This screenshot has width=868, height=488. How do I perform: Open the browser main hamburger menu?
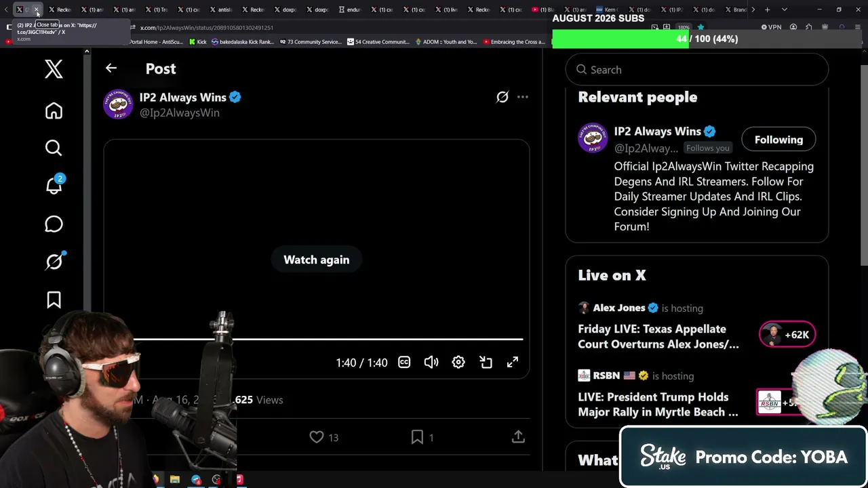tap(859, 27)
